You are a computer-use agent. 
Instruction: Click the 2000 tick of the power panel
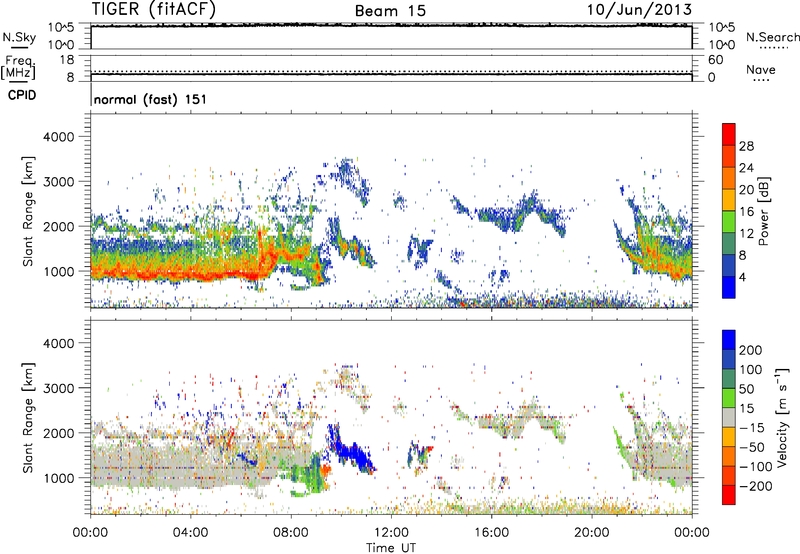[x=58, y=226]
